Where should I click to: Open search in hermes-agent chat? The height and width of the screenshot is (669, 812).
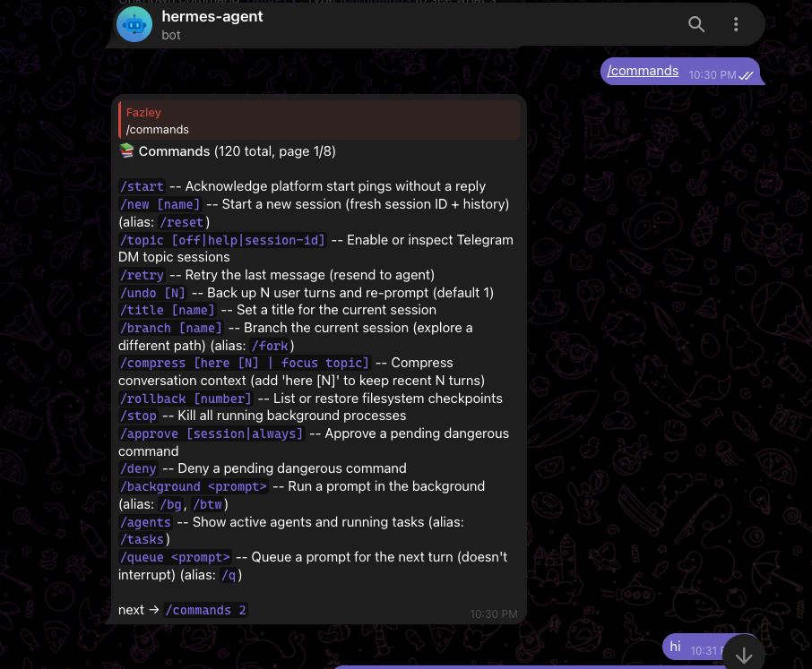point(696,24)
